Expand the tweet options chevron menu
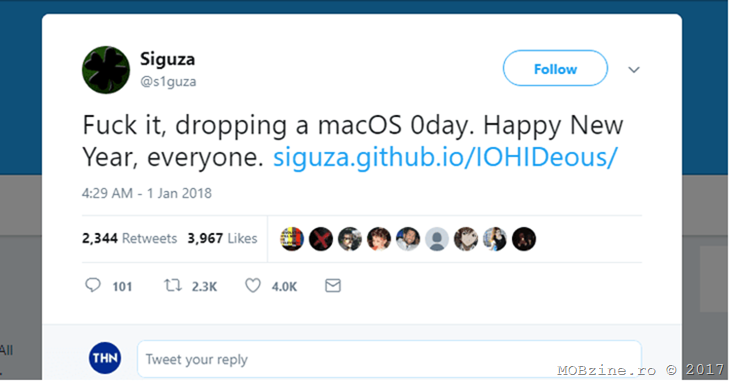730x381 pixels. coord(634,70)
